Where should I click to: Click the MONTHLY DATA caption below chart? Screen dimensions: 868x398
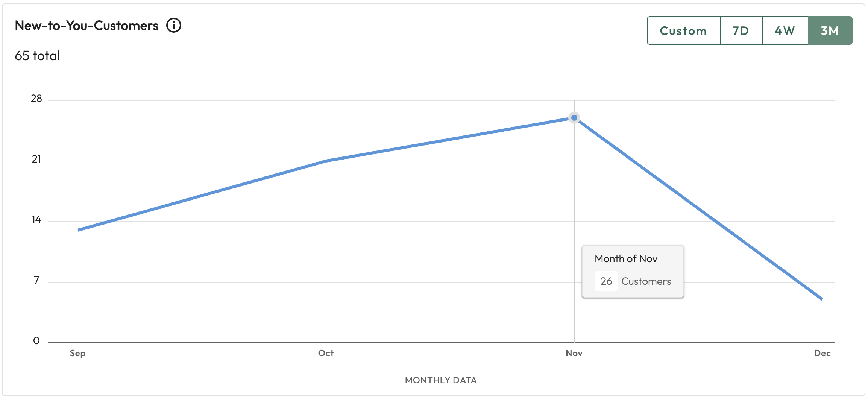(441, 380)
